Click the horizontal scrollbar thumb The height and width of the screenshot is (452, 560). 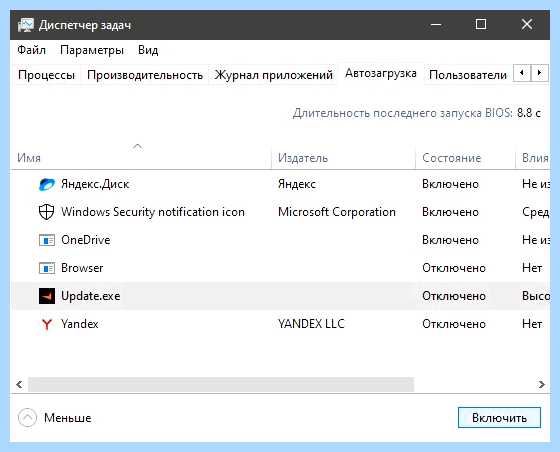[221, 385]
